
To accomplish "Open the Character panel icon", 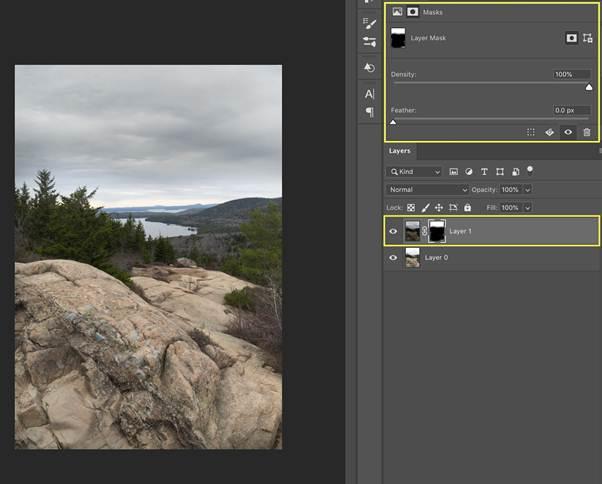I will tap(369, 93).
